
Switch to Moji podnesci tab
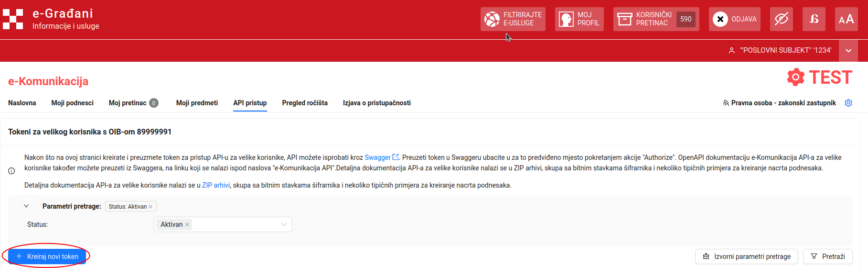pos(72,103)
